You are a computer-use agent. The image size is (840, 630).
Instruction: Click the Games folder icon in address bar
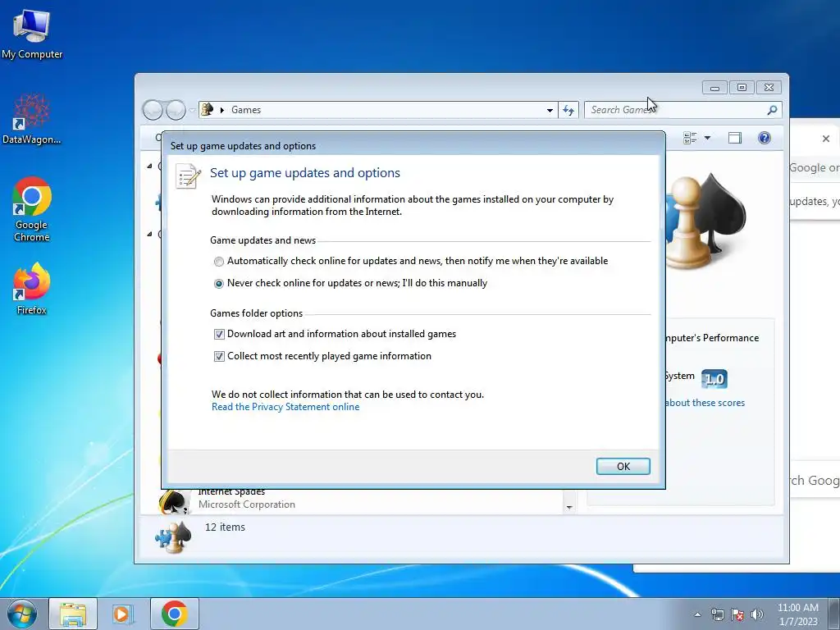coord(208,110)
